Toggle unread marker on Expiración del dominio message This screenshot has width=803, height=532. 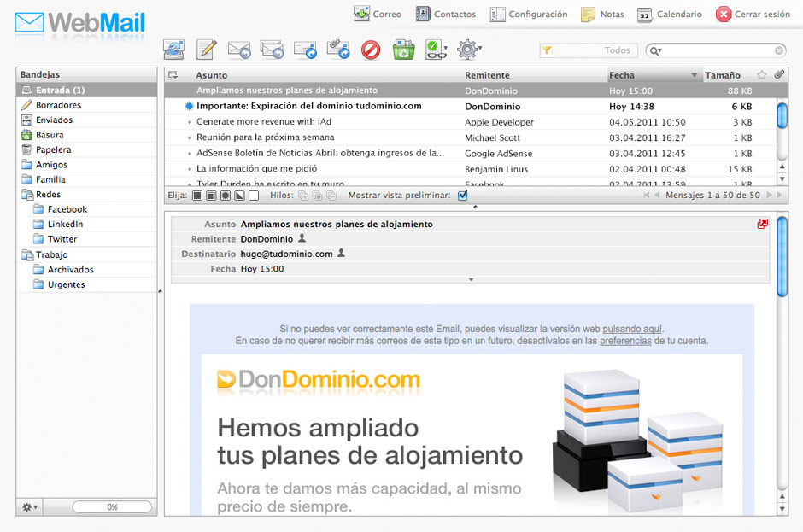[x=189, y=106]
